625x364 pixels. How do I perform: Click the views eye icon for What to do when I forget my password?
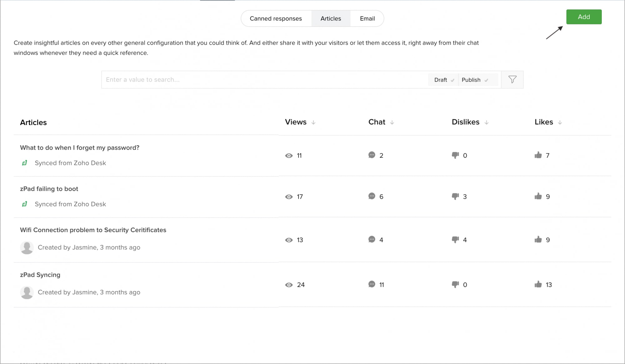(x=289, y=155)
